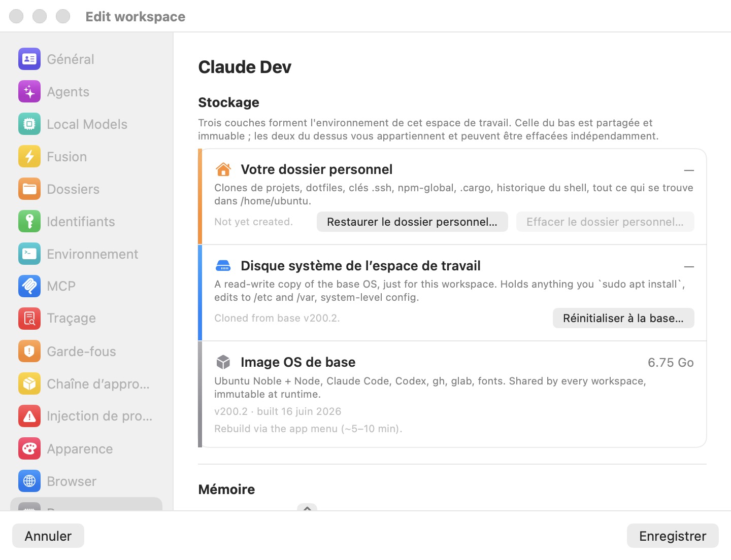
Task: Open the Général section icon
Action: click(x=29, y=59)
